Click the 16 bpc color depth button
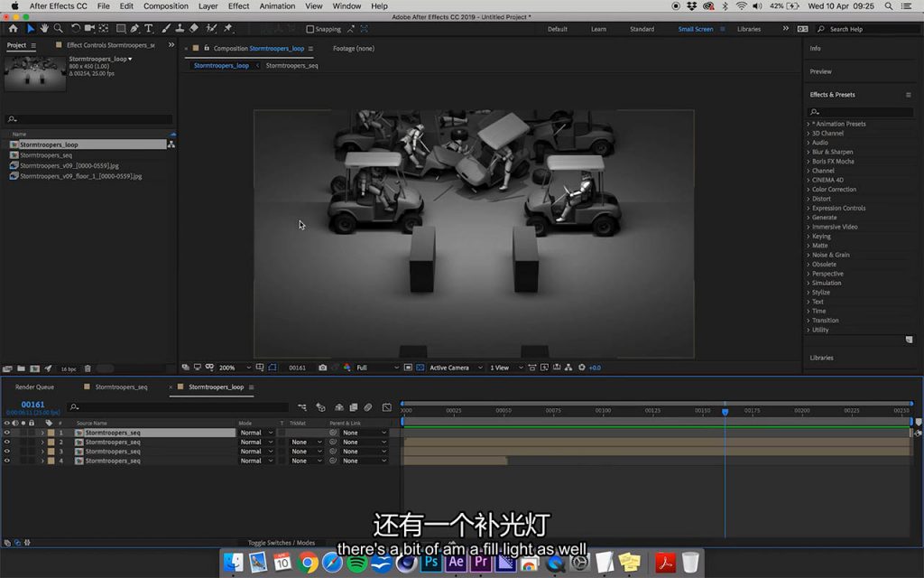 pos(69,369)
